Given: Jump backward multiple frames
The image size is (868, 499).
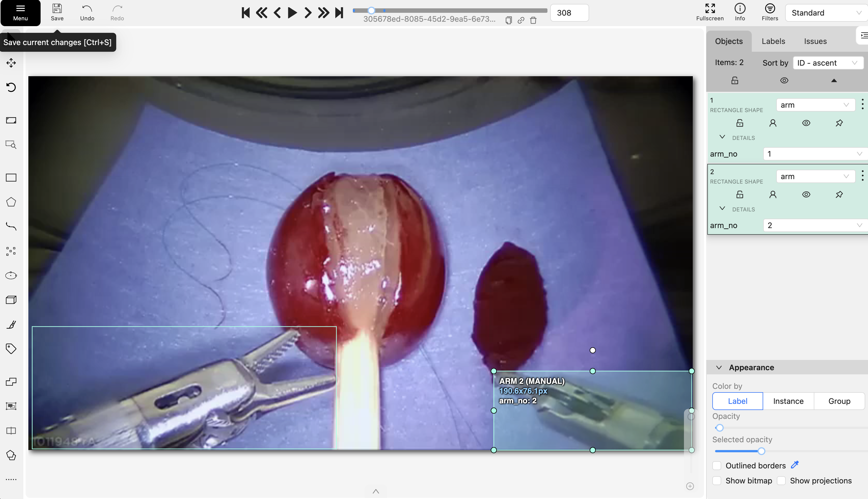Looking at the screenshot, I should (x=261, y=13).
